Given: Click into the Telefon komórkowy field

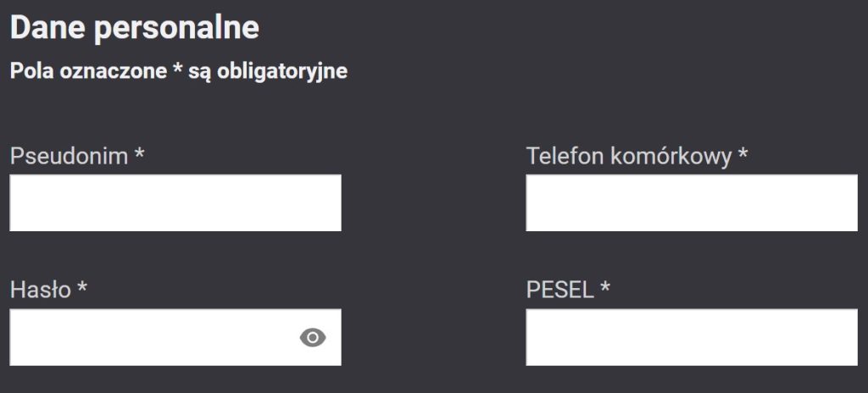Looking at the screenshot, I should pyautogui.click(x=691, y=203).
